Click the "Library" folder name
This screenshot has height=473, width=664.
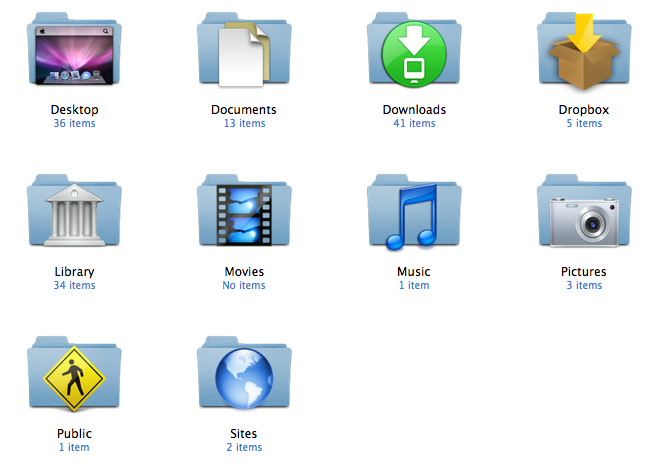click(x=75, y=272)
